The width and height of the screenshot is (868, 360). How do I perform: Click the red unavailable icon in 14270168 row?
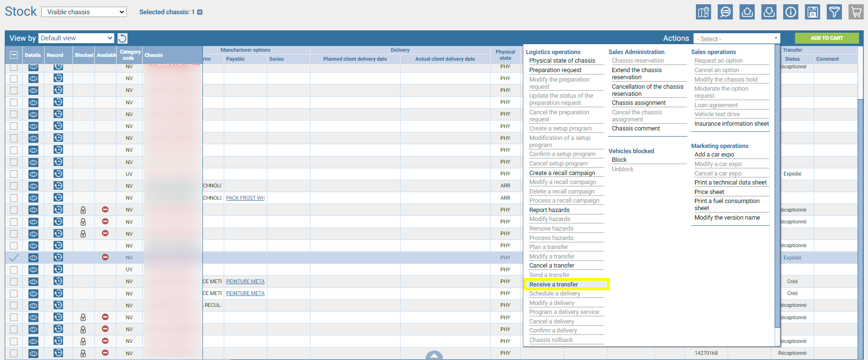105,353
